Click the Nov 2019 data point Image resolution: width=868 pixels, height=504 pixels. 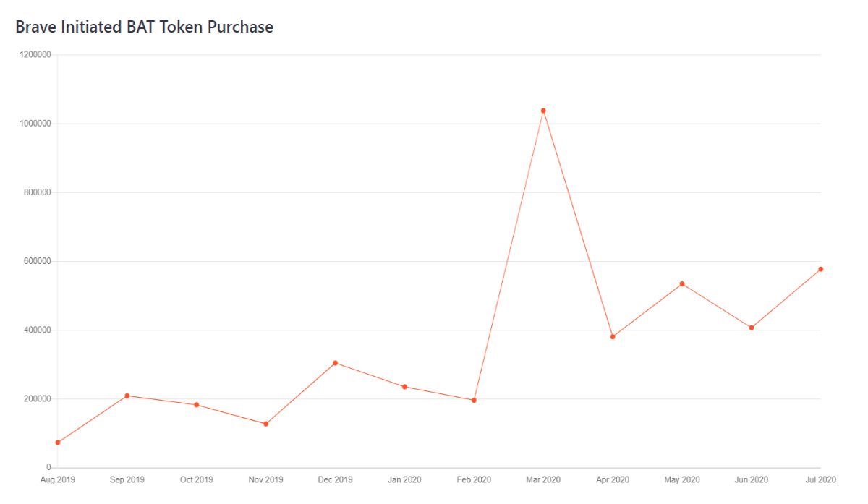tap(265, 424)
